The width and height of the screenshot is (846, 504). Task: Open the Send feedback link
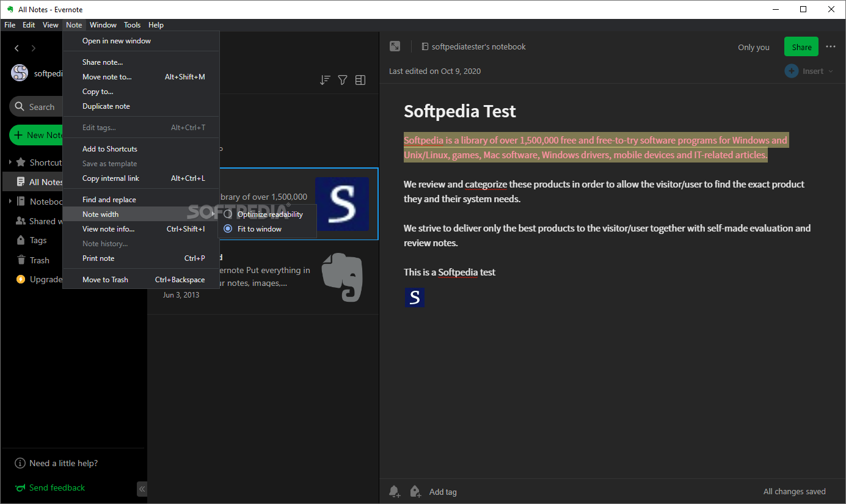pos(57,488)
